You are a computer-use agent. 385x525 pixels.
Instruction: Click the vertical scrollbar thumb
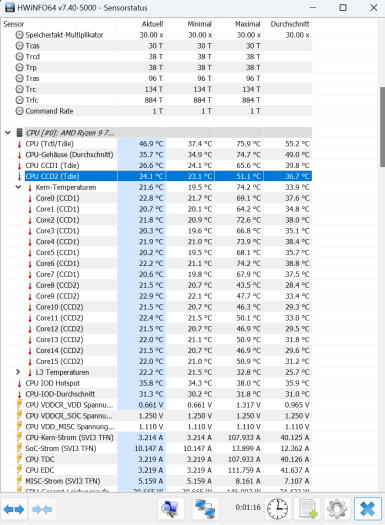[382, 127]
